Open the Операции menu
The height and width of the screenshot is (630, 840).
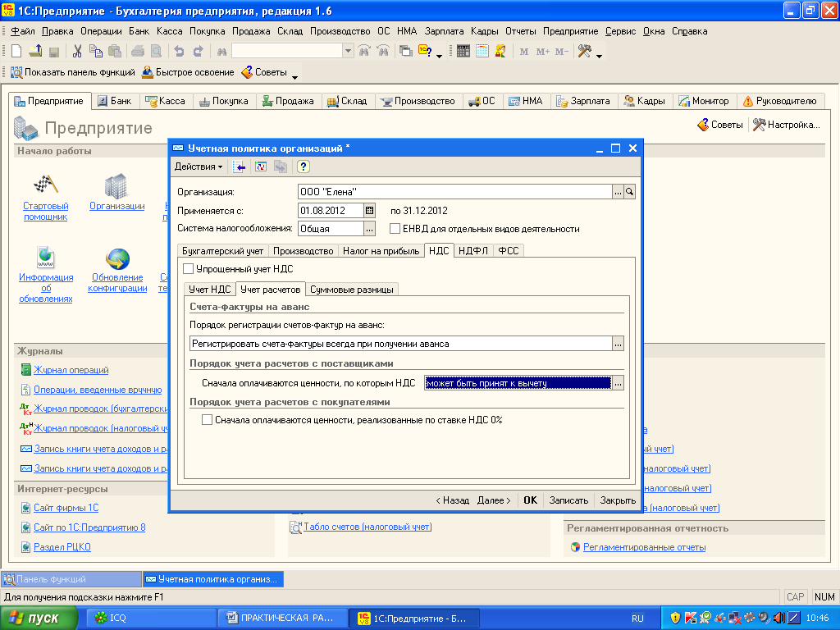[x=101, y=31]
